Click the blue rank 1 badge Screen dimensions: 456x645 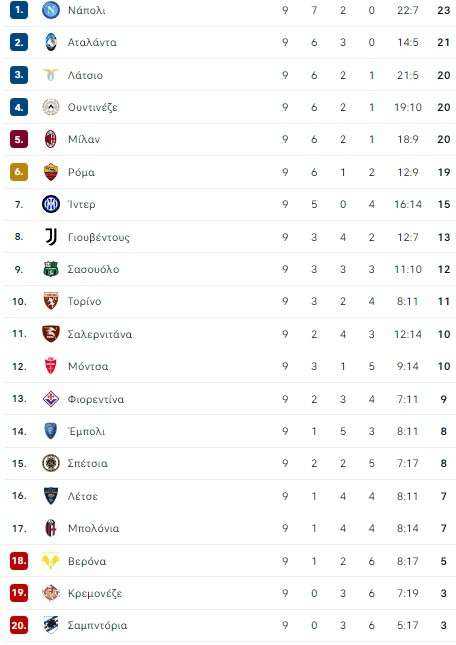click(19, 10)
